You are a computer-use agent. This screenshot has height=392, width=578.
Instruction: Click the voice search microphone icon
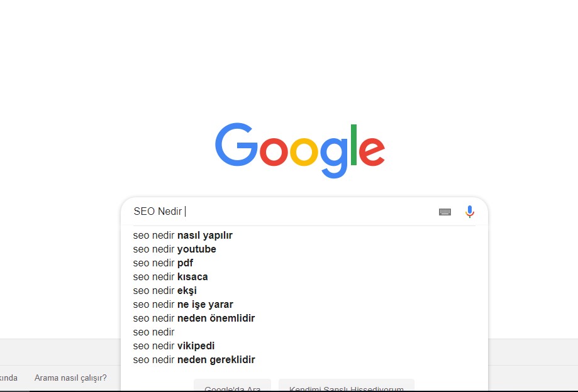pos(469,212)
